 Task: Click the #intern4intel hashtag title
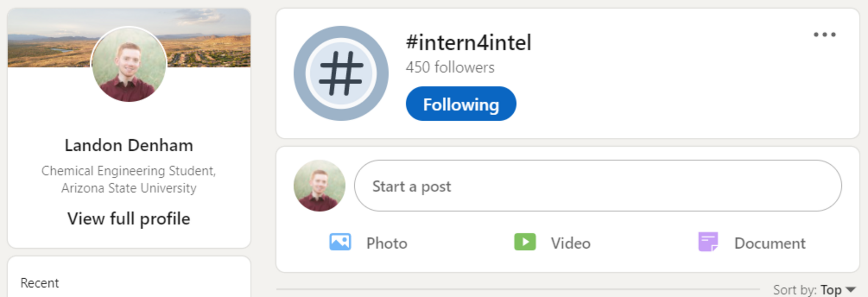point(468,42)
